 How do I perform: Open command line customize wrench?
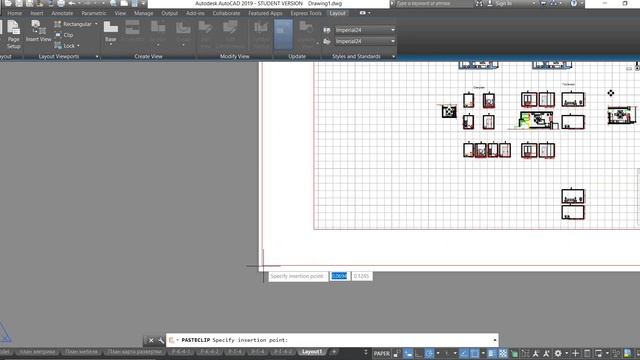tap(161, 340)
